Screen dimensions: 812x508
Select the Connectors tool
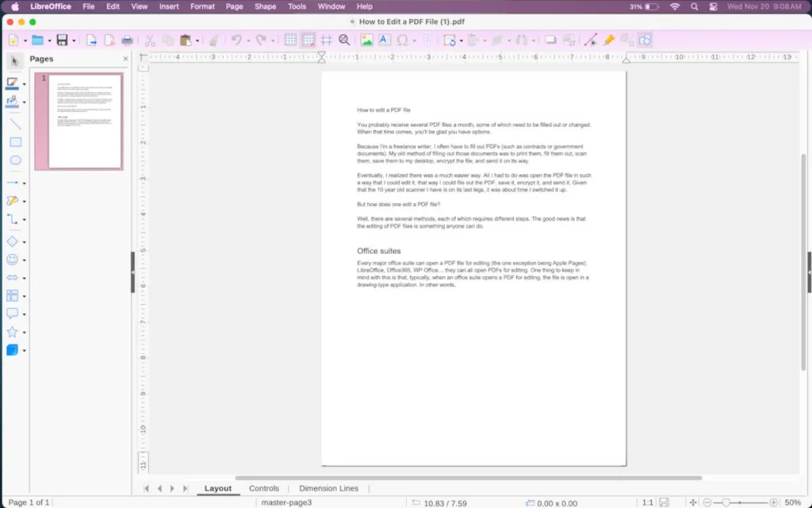point(13,219)
